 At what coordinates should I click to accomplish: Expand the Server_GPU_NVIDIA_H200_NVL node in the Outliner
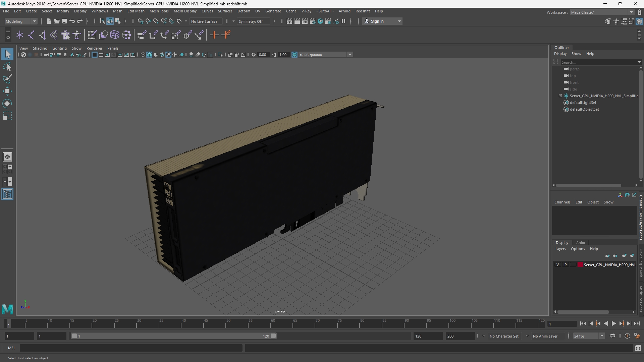pos(560,96)
